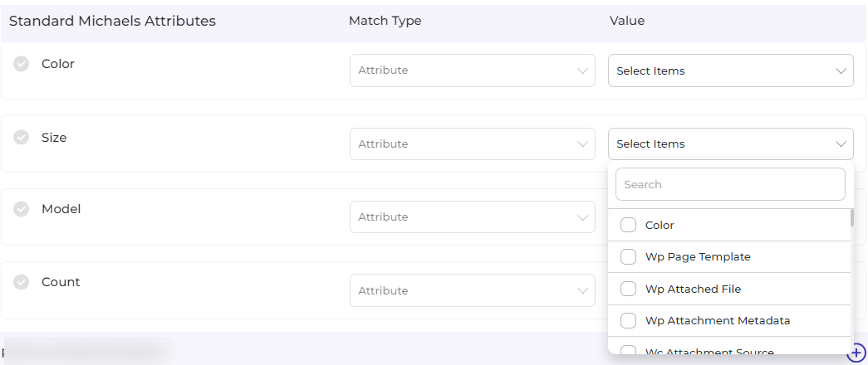
Task: Click the Wc Attachment Source list item
Action: [709, 352]
